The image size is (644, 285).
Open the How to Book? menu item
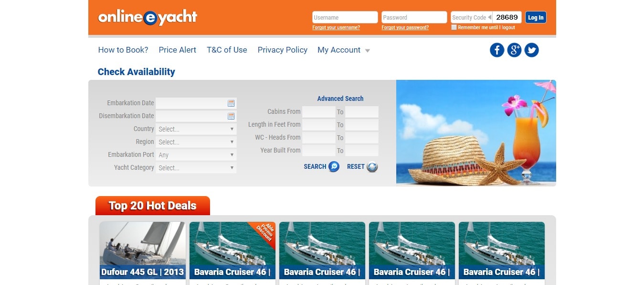point(123,50)
